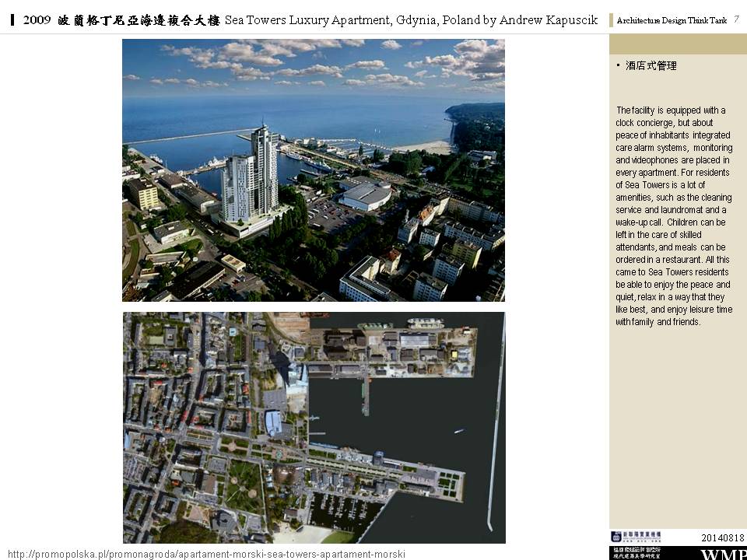Click the slide page number 7
Viewport: 747px width, 560px height.
736,19
